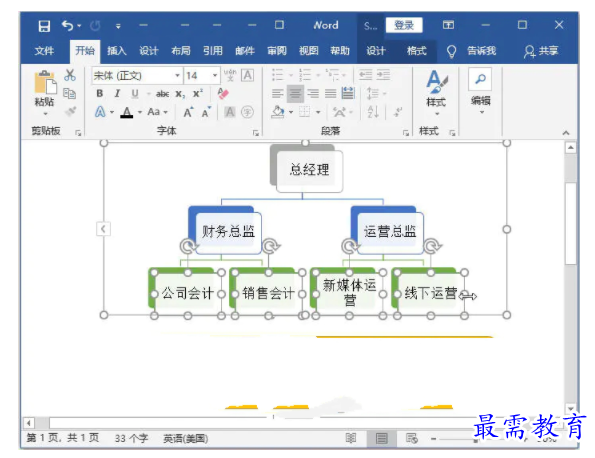
Task: Click the Numbering list icon
Action: 305,75
